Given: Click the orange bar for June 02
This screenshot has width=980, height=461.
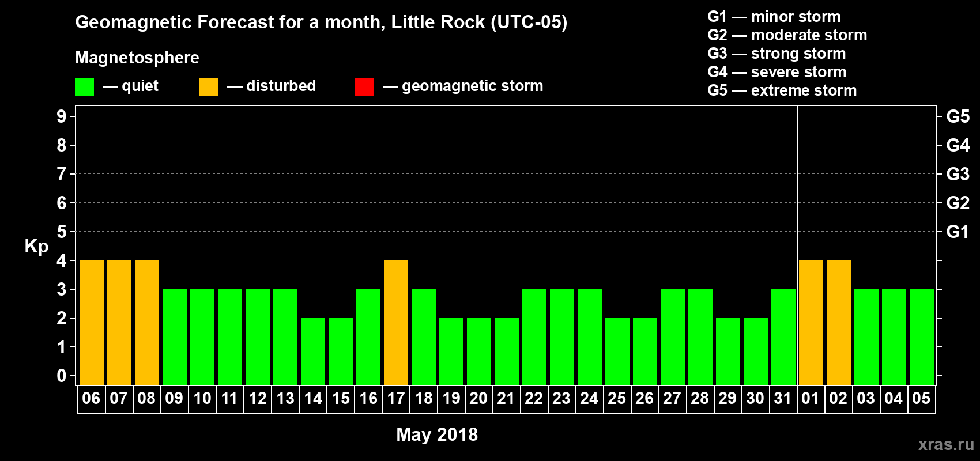Looking at the screenshot, I should click(x=839, y=322).
